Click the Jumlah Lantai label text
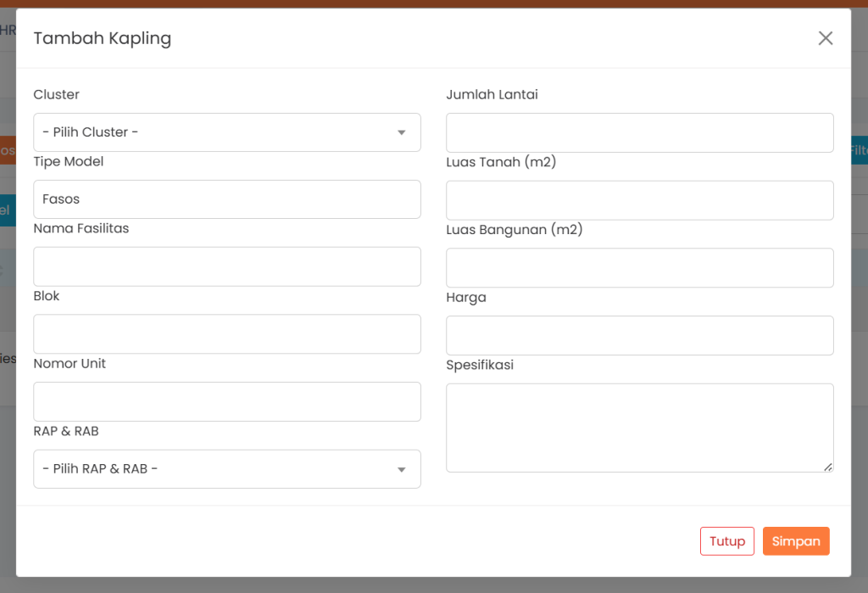 [x=492, y=94]
